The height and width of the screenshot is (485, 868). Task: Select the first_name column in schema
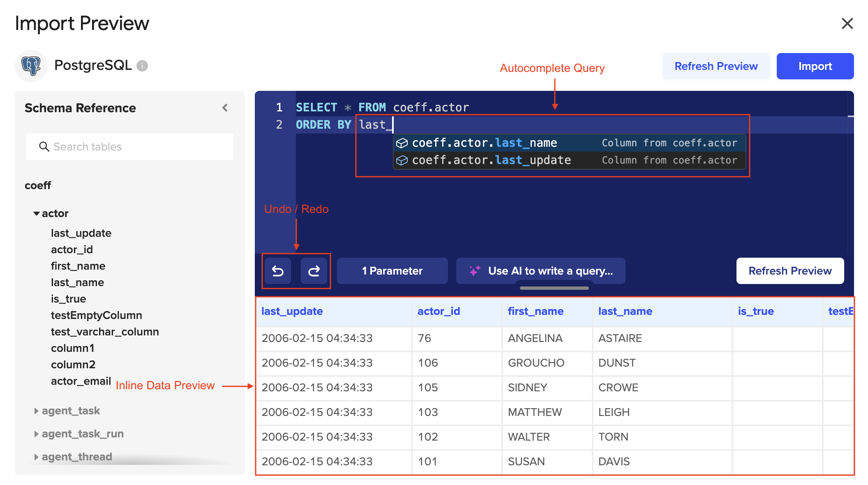click(78, 266)
